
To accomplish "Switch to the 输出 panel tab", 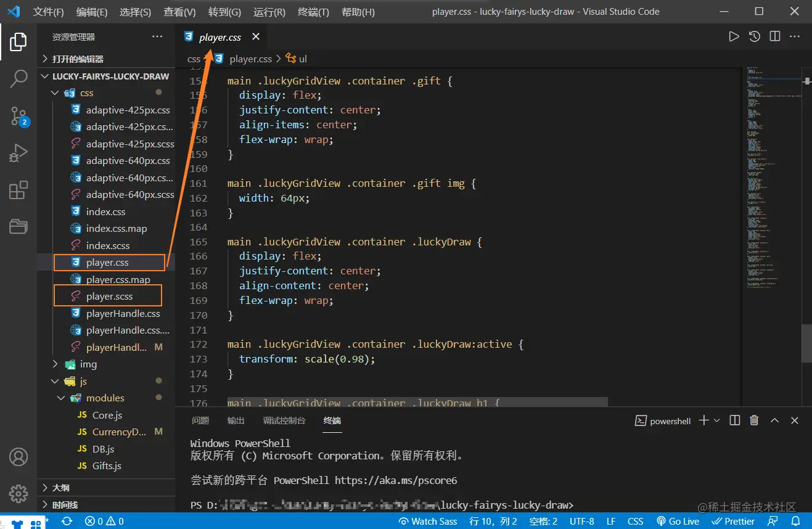I will pos(236,420).
